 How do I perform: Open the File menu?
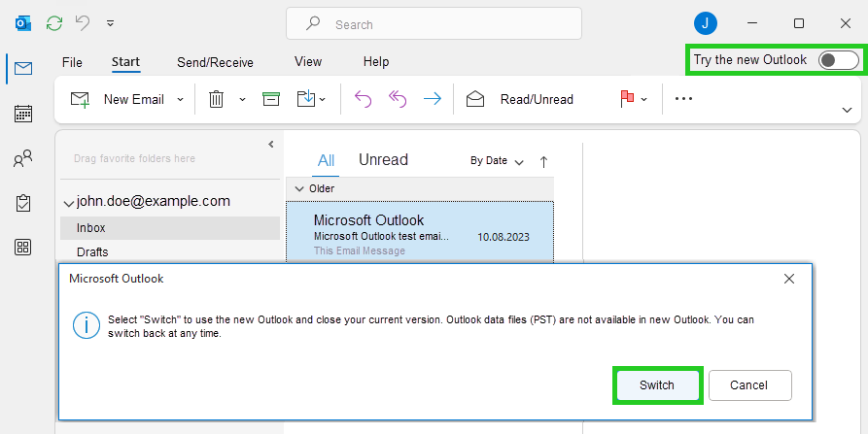pyautogui.click(x=72, y=62)
